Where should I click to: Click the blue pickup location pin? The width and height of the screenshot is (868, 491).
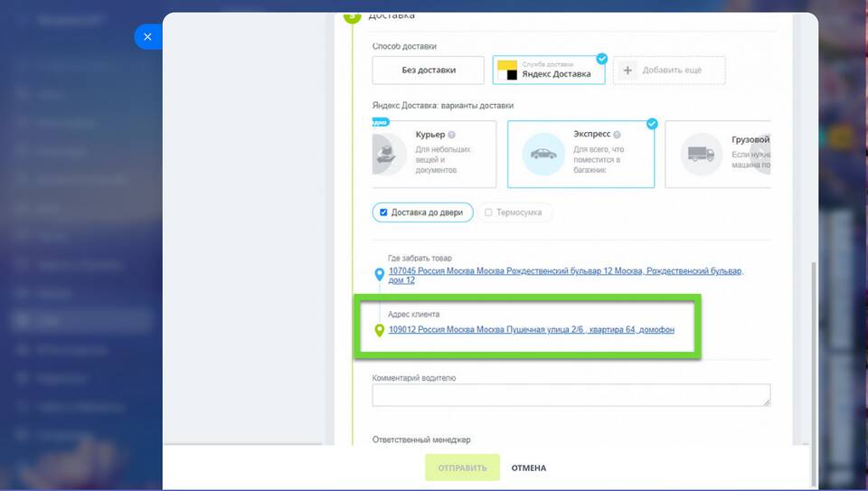click(x=380, y=275)
